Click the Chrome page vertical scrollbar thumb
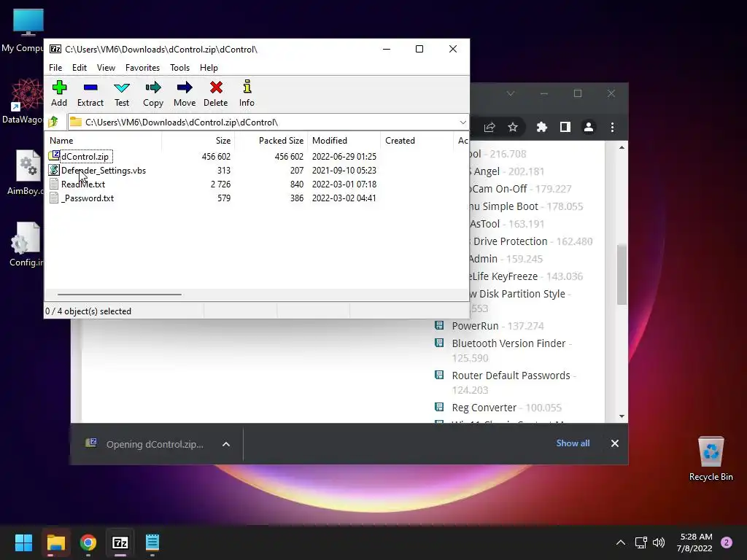This screenshot has height=560, width=747. click(622, 274)
